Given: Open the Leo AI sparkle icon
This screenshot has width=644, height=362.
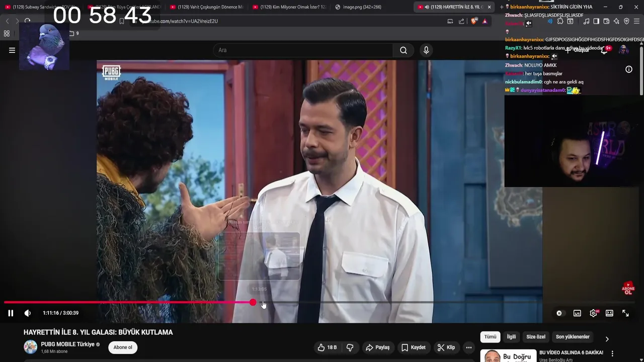Looking at the screenshot, I should click(x=616, y=21).
